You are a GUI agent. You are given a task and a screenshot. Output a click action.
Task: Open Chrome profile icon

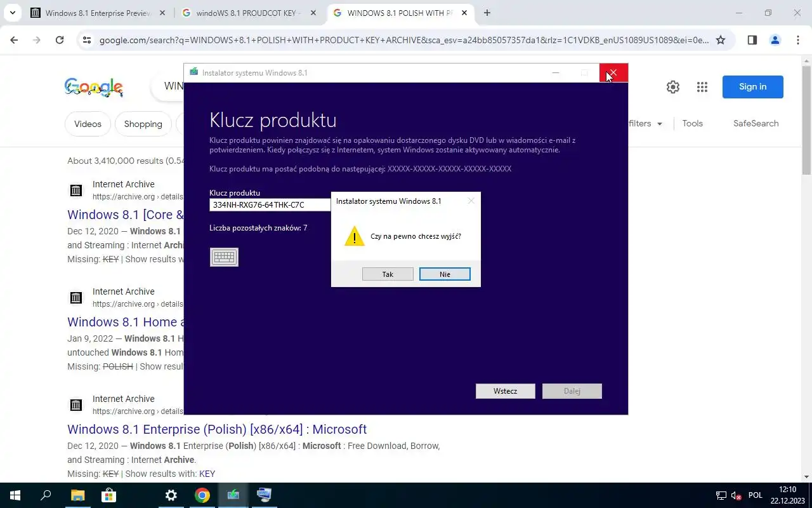(775, 40)
